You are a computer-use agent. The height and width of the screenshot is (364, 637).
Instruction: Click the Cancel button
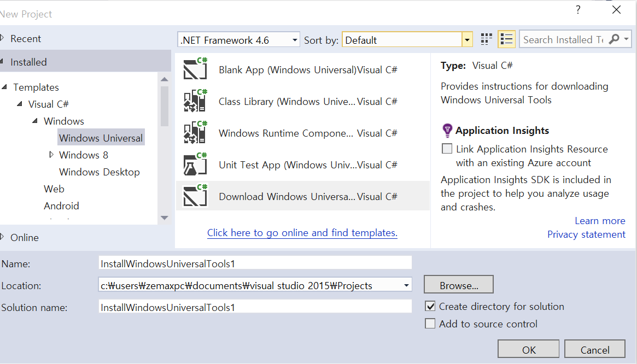pos(595,349)
